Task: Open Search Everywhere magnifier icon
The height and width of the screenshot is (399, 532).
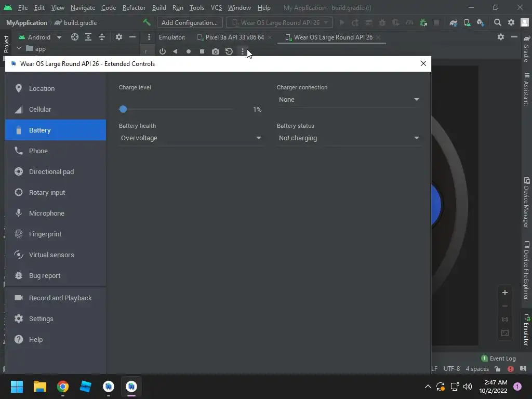Action: [497, 22]
